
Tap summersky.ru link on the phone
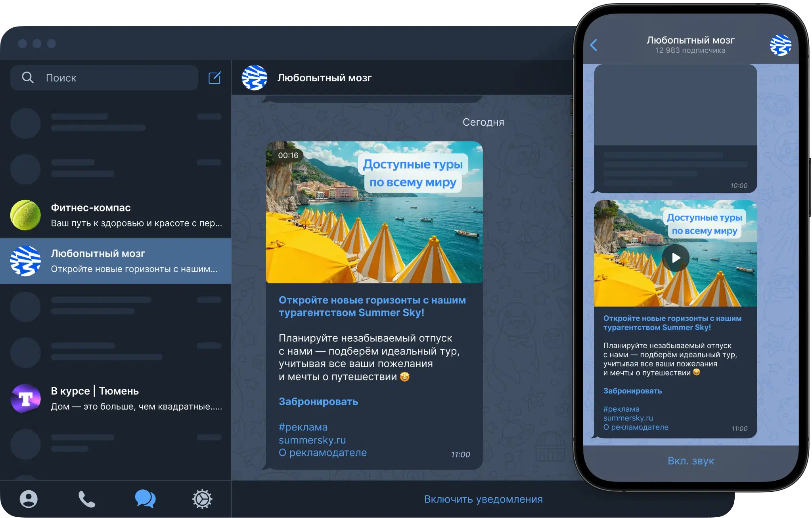pos(628,418)
